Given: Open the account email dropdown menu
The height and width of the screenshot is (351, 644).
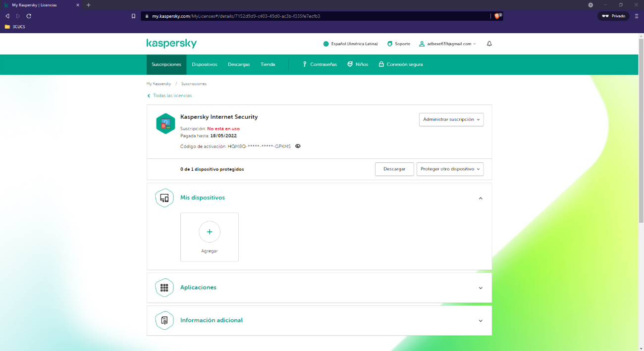Looking at the screenshot, I should [x=448, y=44].
